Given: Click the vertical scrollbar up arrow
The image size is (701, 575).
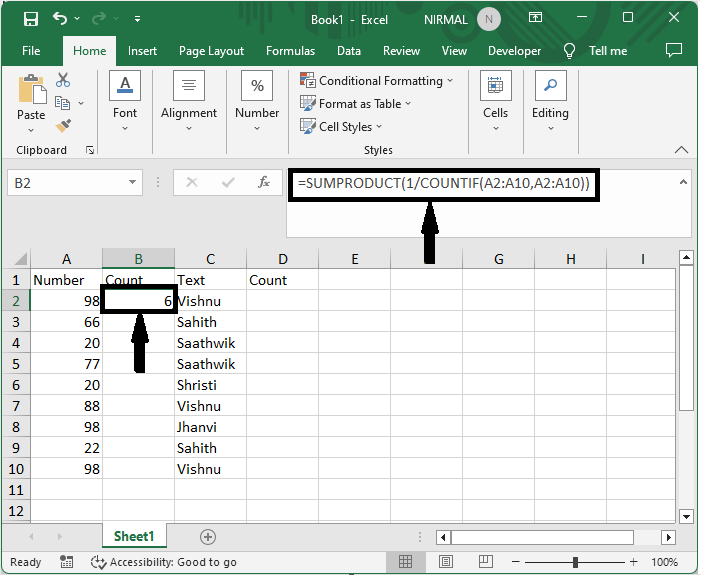Looking at the screenshot, I should click(x=686, y=258).
